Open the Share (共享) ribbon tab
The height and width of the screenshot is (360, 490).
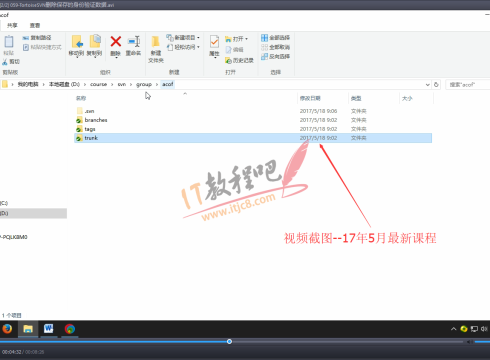click(x=12, y=25)
